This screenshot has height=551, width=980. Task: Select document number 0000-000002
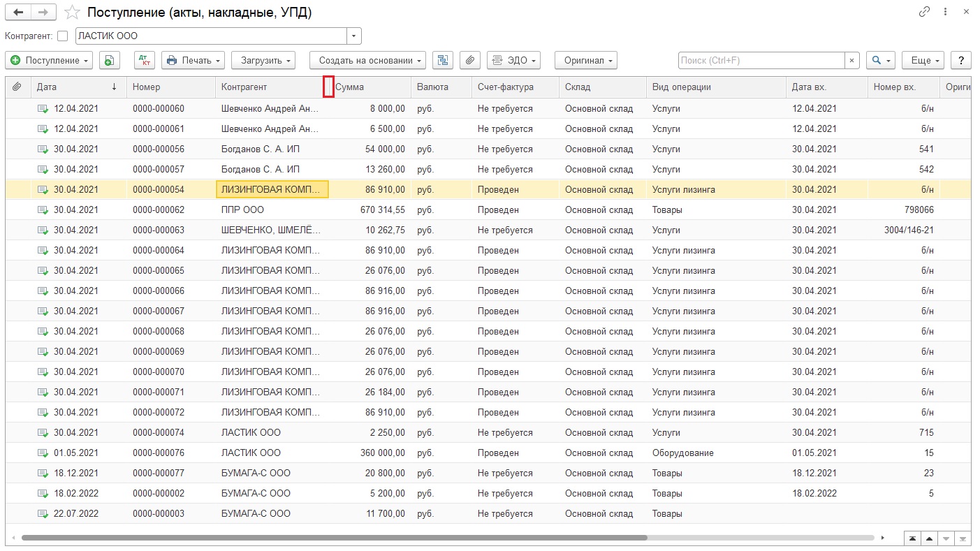(x=171, y=494)
